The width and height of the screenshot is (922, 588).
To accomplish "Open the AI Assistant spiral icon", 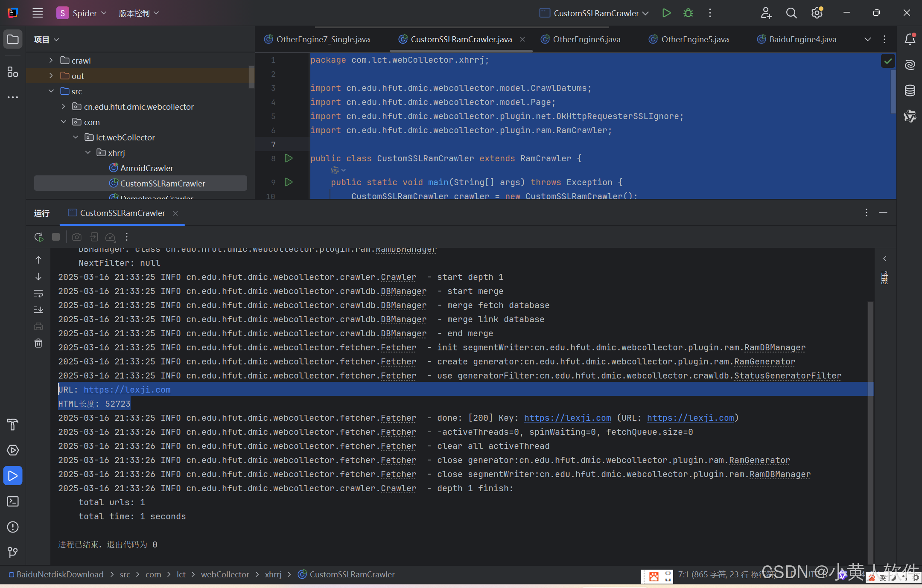I will click(x=910, y=65).
